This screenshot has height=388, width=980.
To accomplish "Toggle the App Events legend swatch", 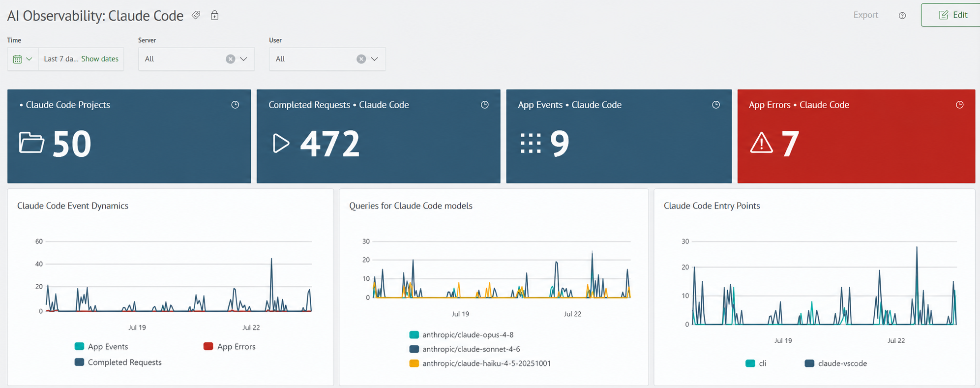I will point(79,346).
